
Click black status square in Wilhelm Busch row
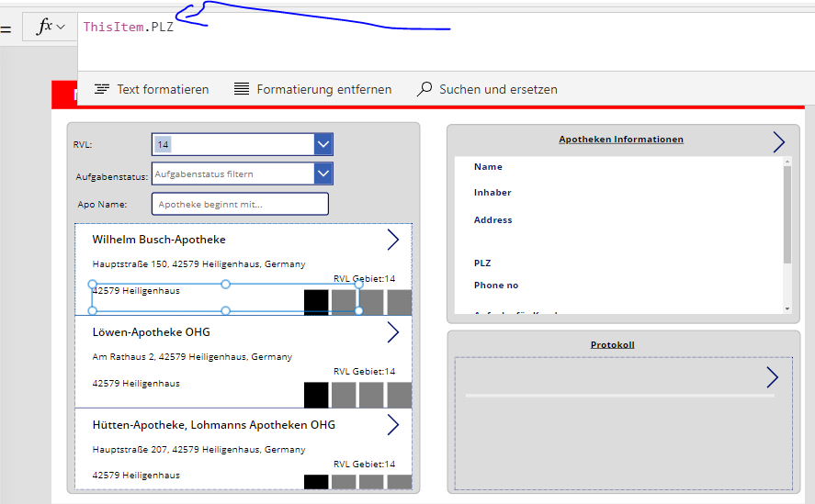point(316,302)
